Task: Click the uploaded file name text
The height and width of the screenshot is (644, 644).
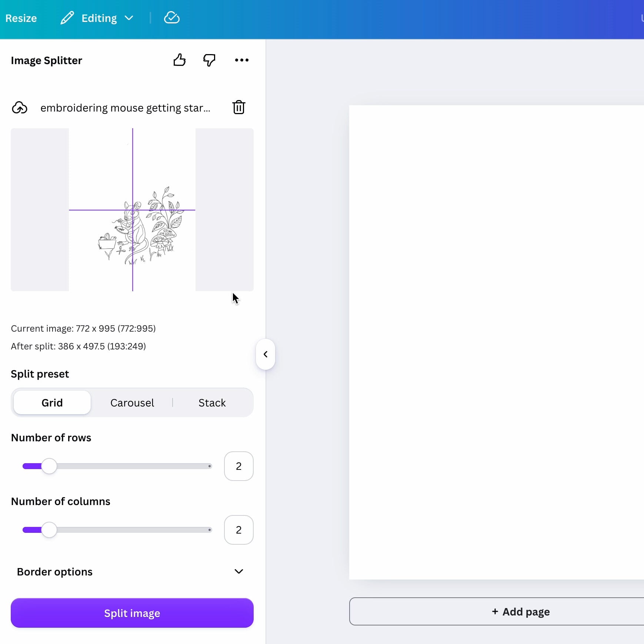Action: pos(125,108)
